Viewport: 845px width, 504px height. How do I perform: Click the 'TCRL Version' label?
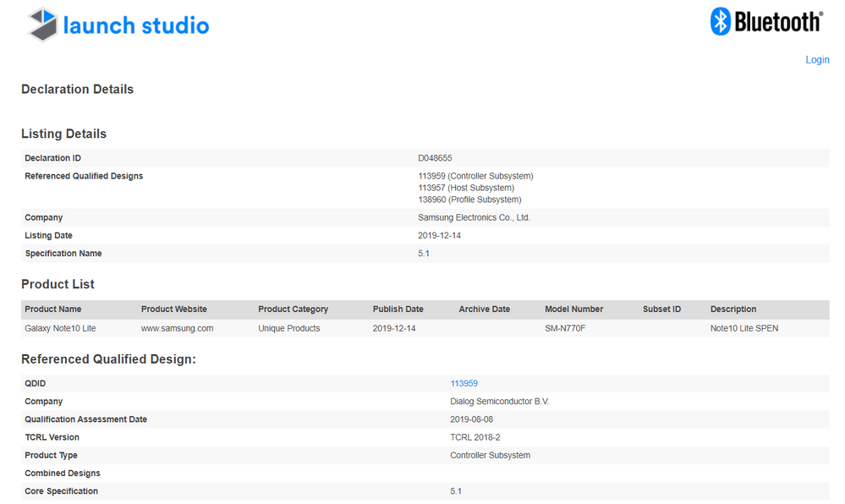[x=52, y=437]
